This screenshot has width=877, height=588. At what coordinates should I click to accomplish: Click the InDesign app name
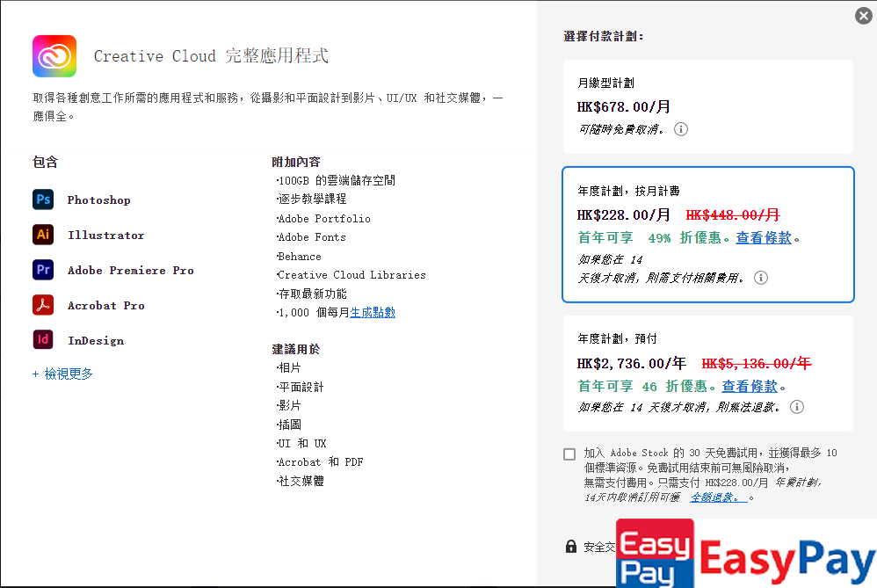coord(96,341)
